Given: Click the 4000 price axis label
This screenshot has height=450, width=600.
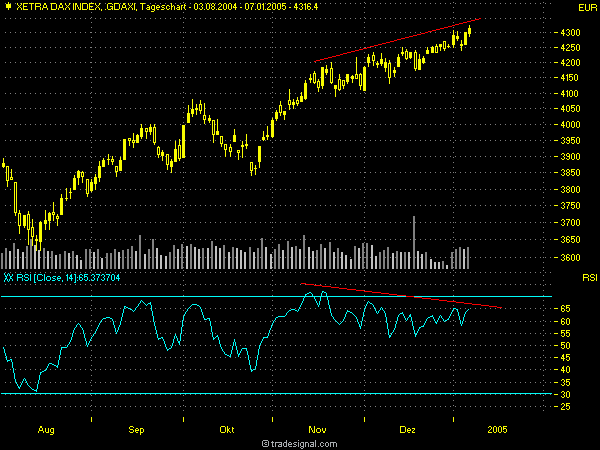Looking at the screenshot, I should pos(570,125).
